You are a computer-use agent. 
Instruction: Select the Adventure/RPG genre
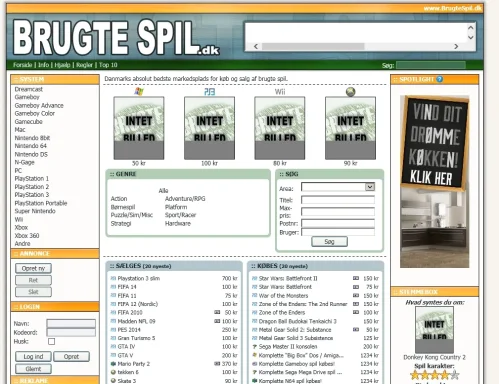[x=185, y=199]
